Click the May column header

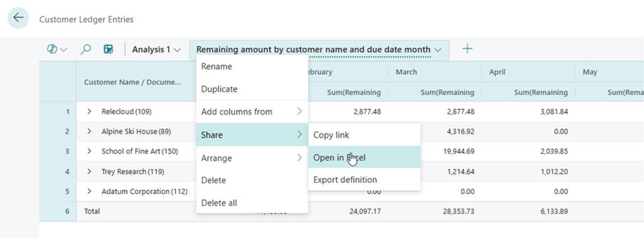click(x=609, y=72)
